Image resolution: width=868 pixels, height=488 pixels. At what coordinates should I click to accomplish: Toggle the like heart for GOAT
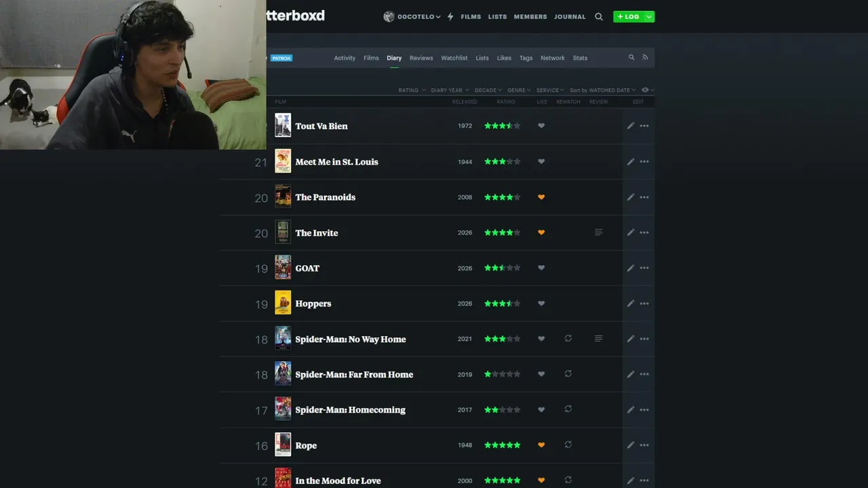point(541,268)
